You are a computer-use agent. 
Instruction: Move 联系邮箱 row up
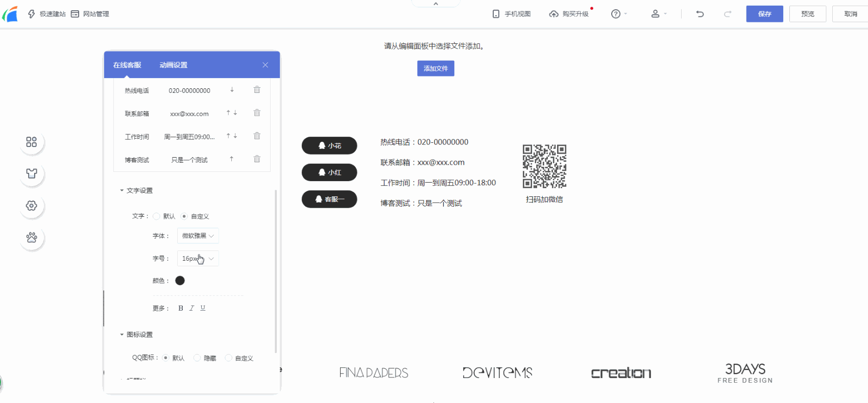pyautogui.click(x=228, y=113)
